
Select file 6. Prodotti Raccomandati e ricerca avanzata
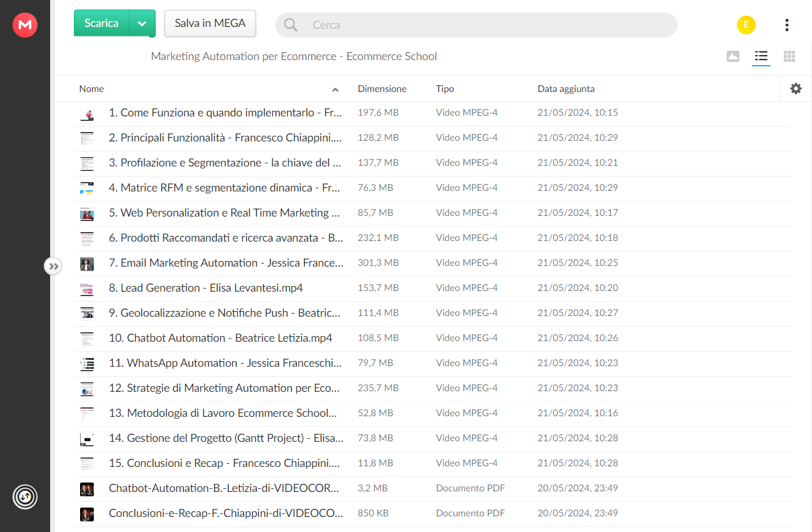tap(433, 238)
